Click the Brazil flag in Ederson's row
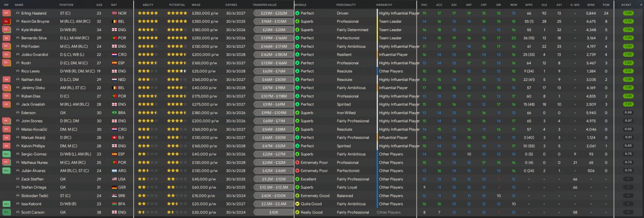 pyautogui.click(x=114, y=113)
